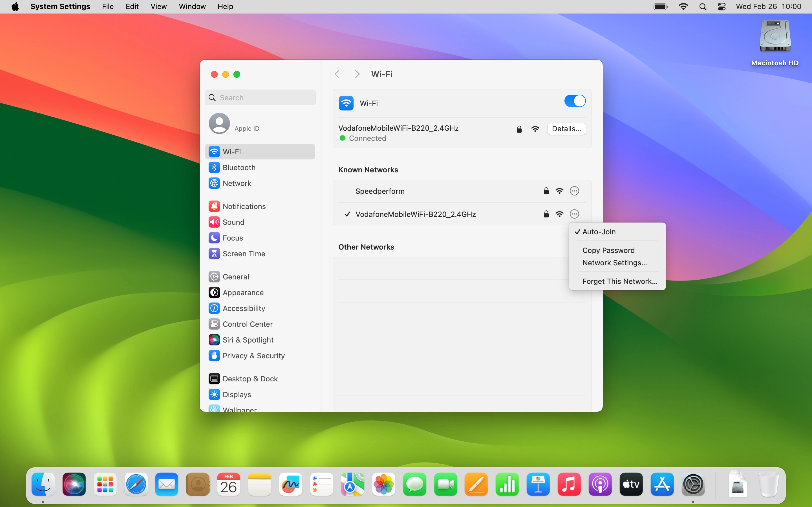Choose Network Settings… from context menu
Image resolution: width=812 pixels, height=507 pixels.
pyautogui.click(x=614, y=263)
